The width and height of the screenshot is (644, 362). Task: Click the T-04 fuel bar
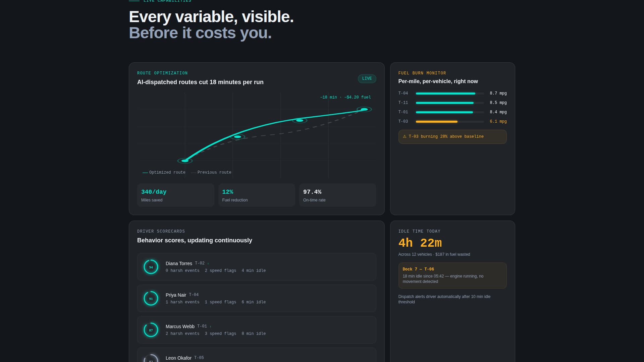[x=450, y=94]
